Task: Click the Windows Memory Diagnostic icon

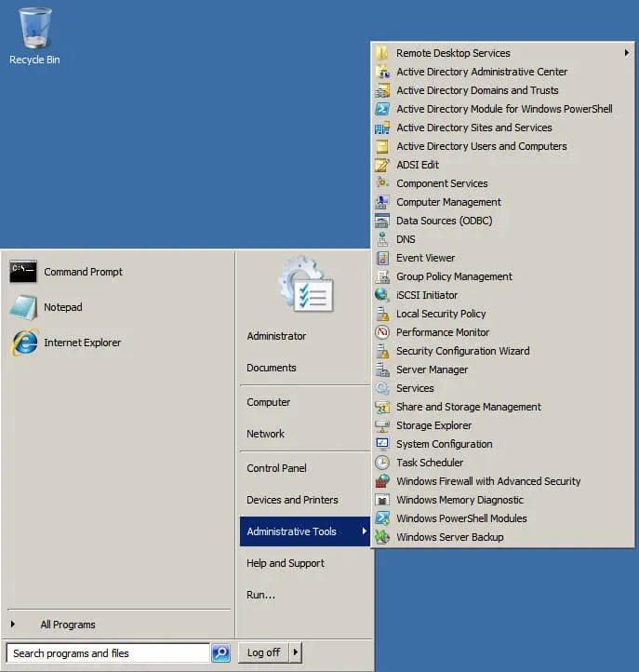Action: [382, 500]
